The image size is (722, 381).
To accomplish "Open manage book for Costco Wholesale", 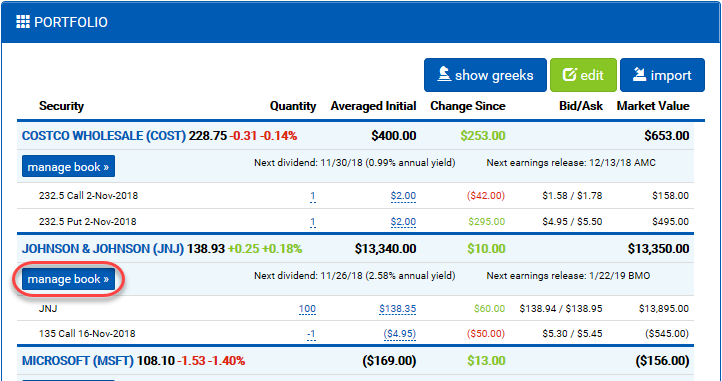I will coord(69,166).
